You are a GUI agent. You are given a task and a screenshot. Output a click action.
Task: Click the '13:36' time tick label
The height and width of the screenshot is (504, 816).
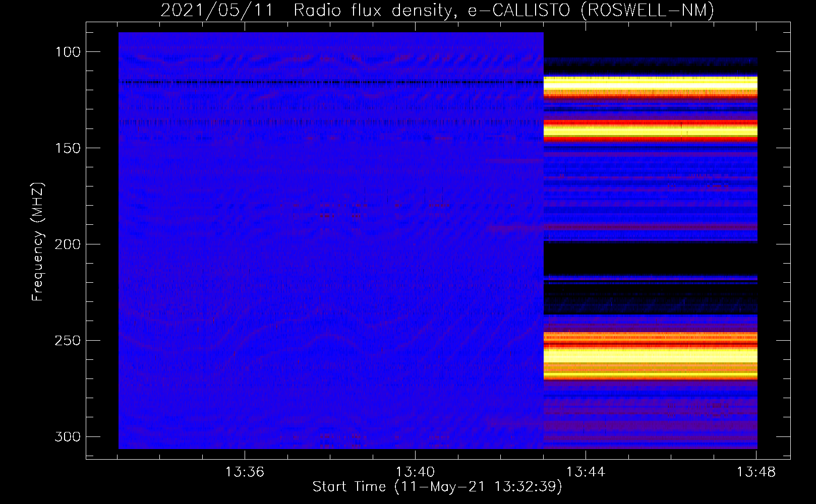click(245, 472)
